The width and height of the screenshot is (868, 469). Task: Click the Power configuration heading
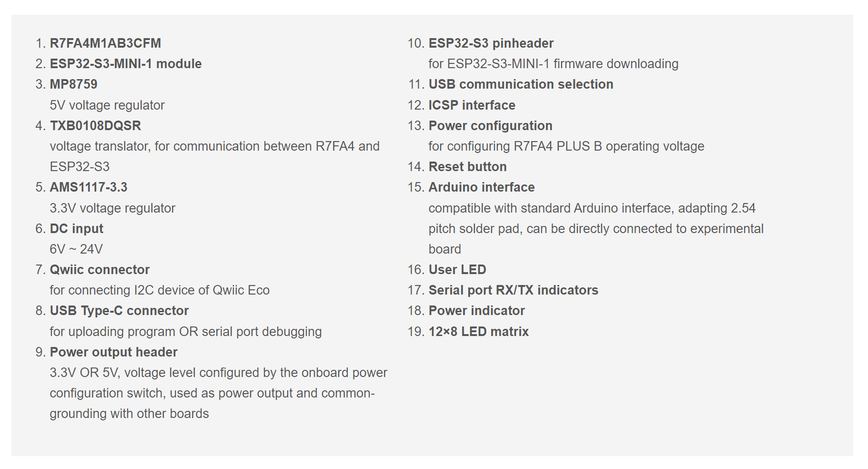tap(490, 126)
